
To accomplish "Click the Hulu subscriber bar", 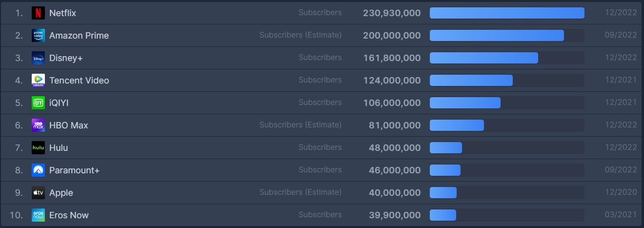I will (507, 148).
